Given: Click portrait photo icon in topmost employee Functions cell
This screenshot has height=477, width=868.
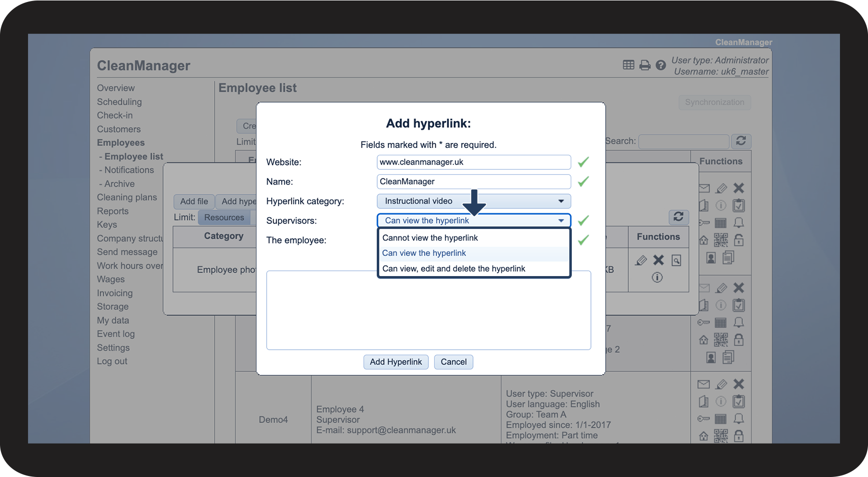Looking at the screenshot, I should tap(711, 257).
